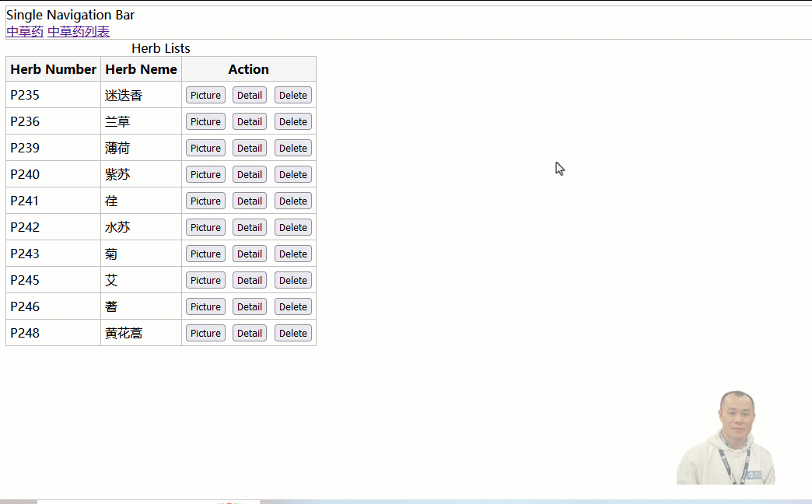Select the P235 number cell

point(54,96)
